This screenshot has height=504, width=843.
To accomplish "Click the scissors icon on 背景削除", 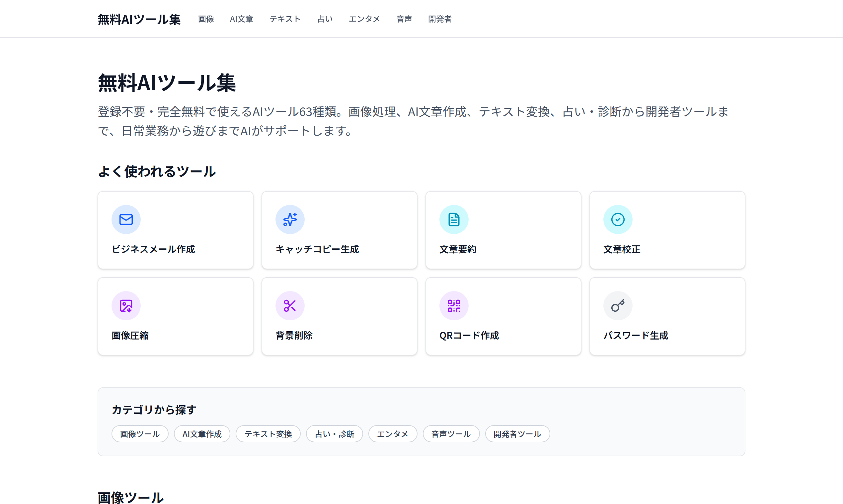I will 290,305.
